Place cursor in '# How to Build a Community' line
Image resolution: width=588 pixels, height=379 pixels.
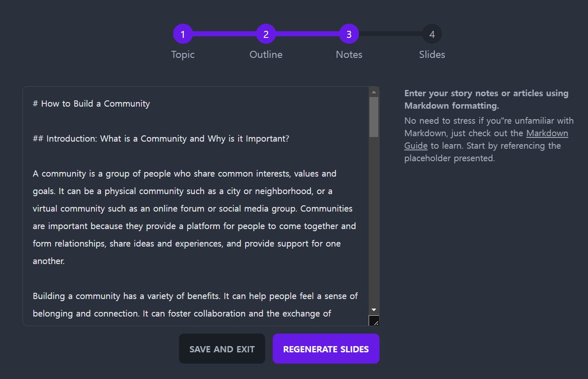[91, 104]
